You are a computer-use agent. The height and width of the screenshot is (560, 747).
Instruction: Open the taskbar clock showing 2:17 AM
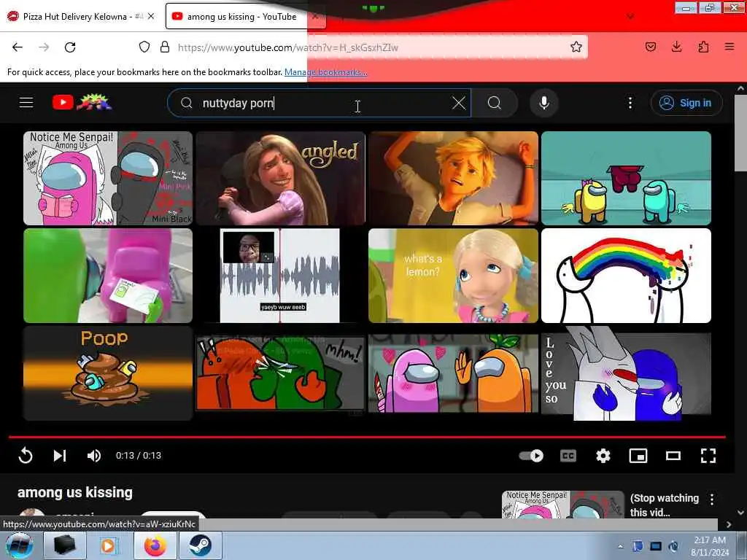710,545
